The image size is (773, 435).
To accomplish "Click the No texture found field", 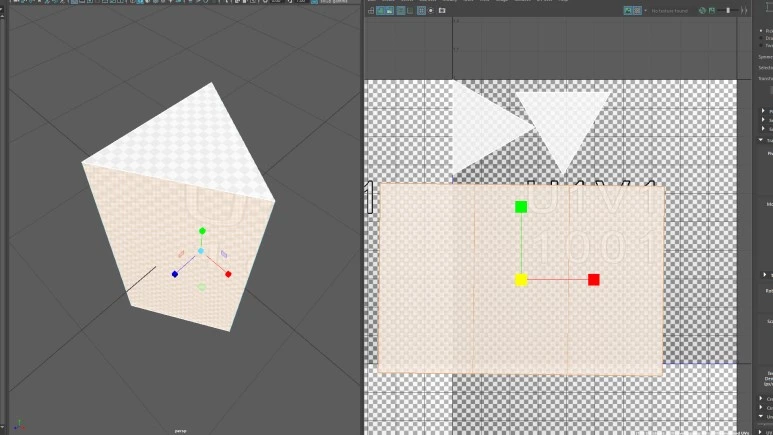I will (669, 11).
